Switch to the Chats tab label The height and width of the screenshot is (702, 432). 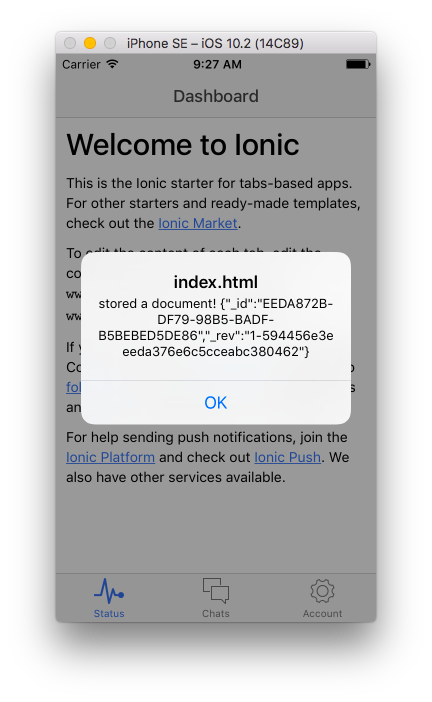coord(216,613)
